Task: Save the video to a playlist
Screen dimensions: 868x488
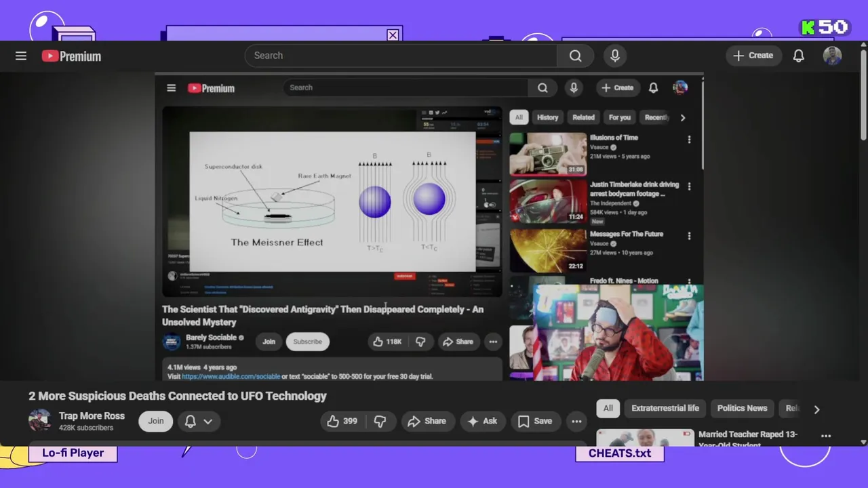Action: (535, 421)
